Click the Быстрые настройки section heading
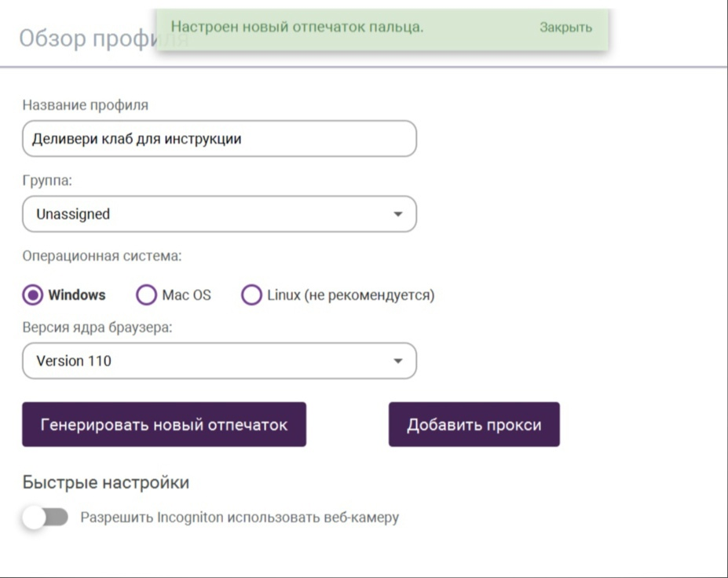728x578 pixels. point(106,482)
